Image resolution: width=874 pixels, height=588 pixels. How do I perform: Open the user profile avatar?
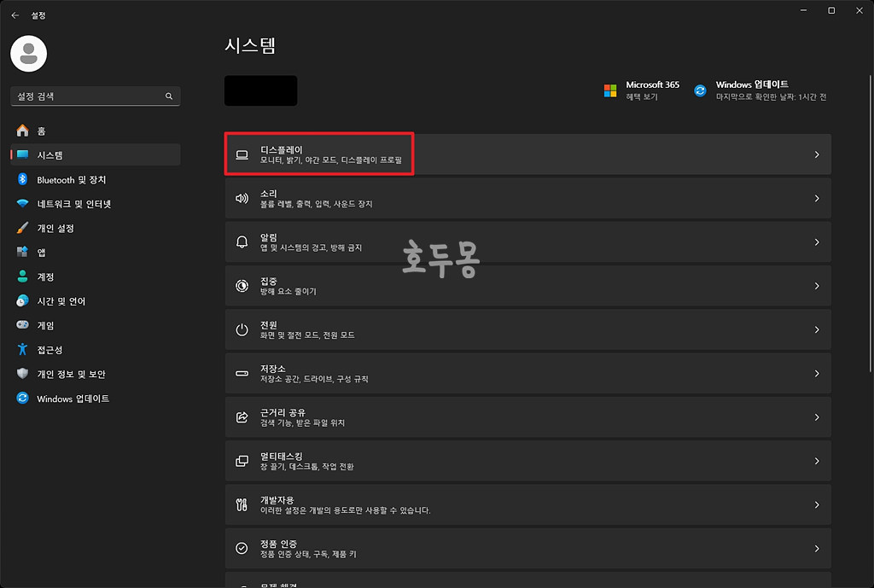tap(28, 54)
